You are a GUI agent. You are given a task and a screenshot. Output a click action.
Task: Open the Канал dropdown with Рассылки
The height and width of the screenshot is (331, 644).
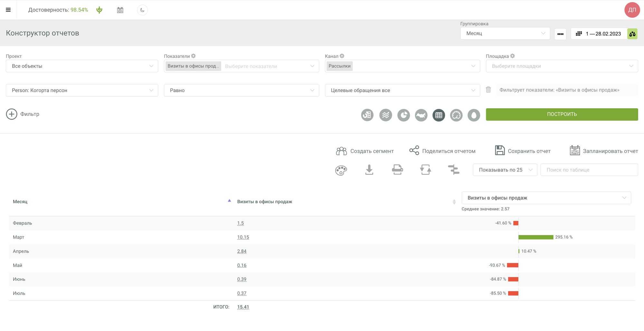tap(402, 66)
